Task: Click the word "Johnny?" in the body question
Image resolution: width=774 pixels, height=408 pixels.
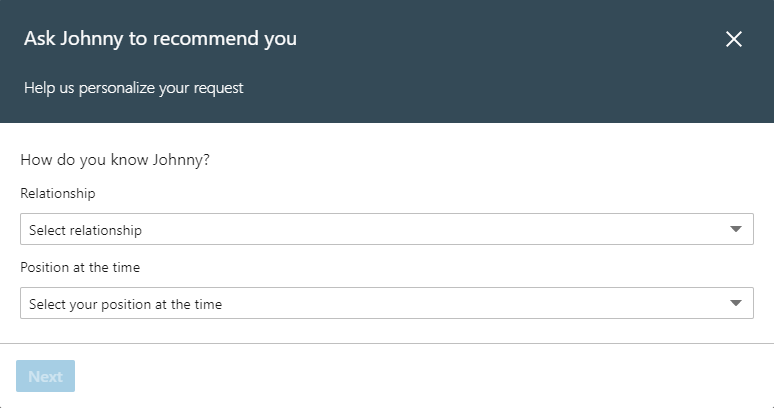Action: (x=181, y=160)
